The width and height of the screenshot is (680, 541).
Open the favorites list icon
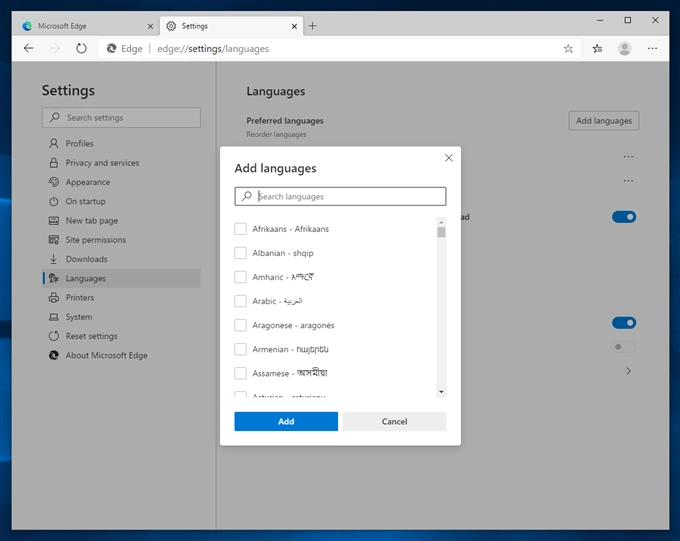(x=597, y=49)
